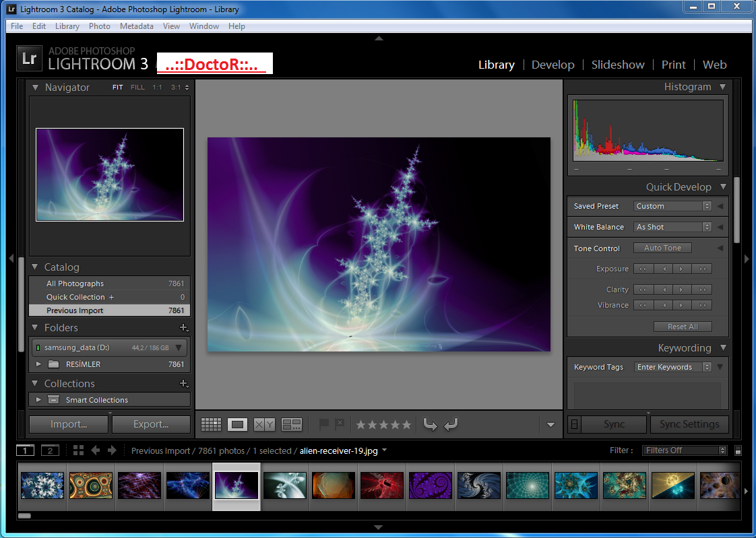
Task: Set Navigator zoom to 1:1
Action: pyautogui.click(x=157, y=87)
